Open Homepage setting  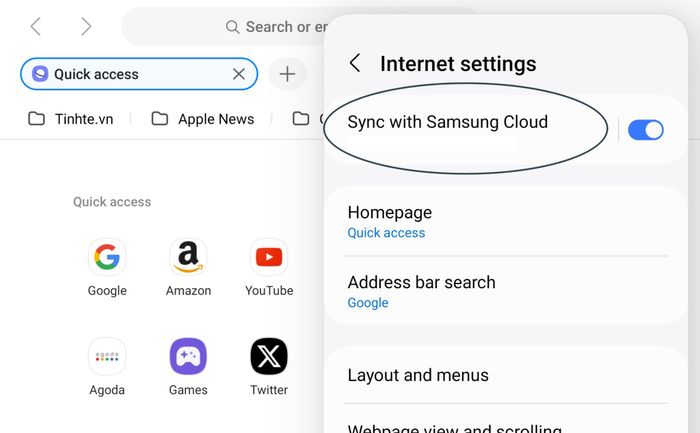pos(506,222)
